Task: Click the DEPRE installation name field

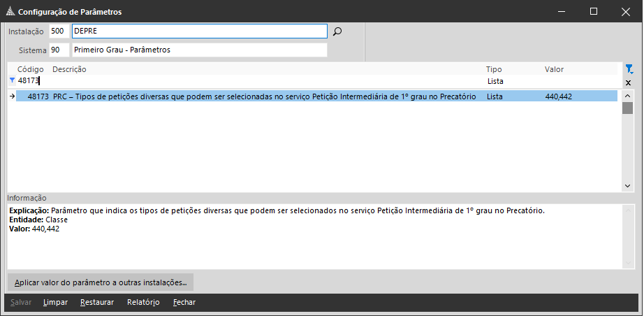Action: [199, 31]
